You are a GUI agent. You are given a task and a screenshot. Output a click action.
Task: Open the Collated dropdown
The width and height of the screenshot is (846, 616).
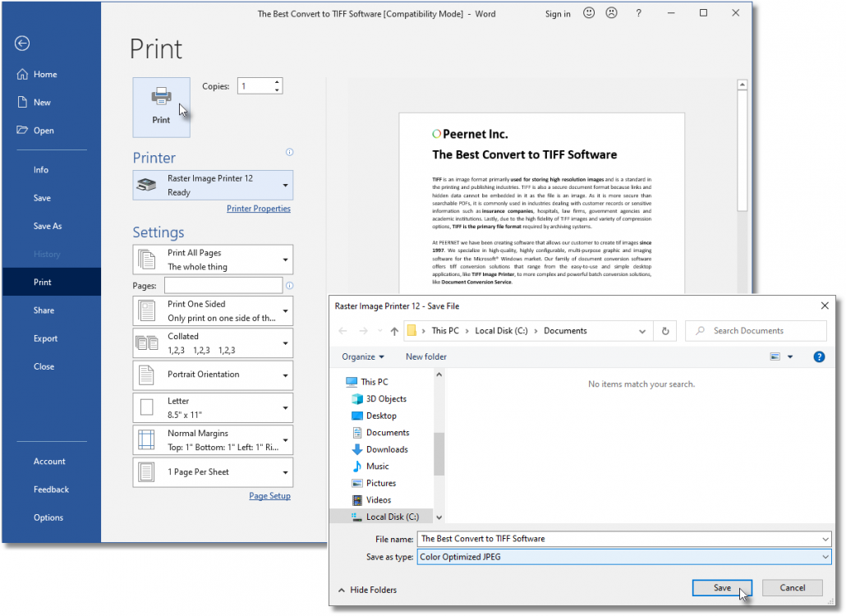click(213, 343)
